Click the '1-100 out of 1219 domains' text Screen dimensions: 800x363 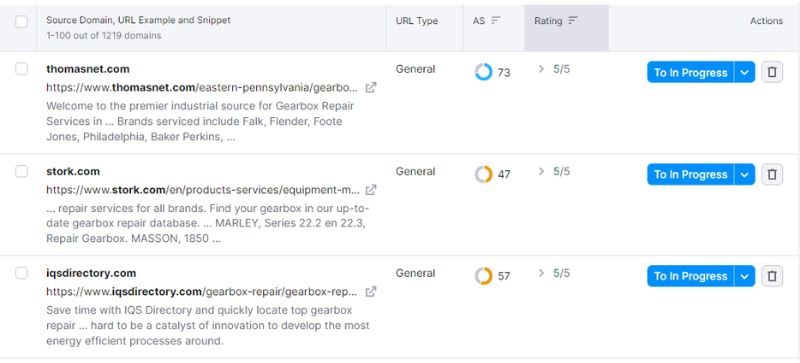pyautogui.click(x=104, y=36)
